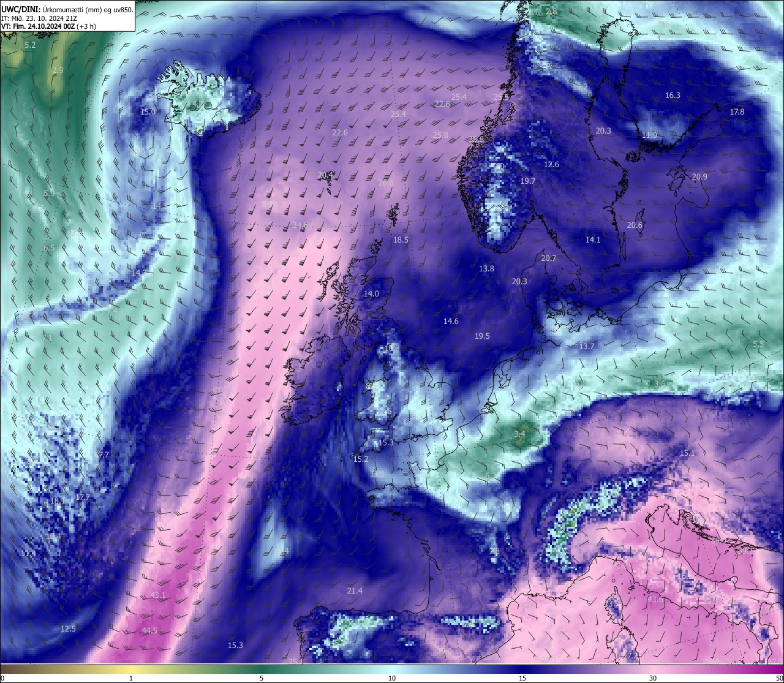The image size is (784, 683).
Task: Click the 5.5 value label
Action: coord(758,344)
